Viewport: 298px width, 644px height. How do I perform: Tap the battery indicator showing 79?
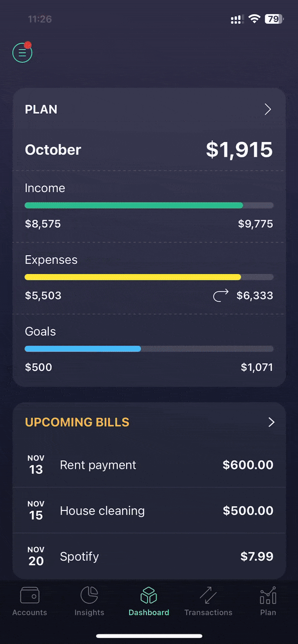pos(274,19)
